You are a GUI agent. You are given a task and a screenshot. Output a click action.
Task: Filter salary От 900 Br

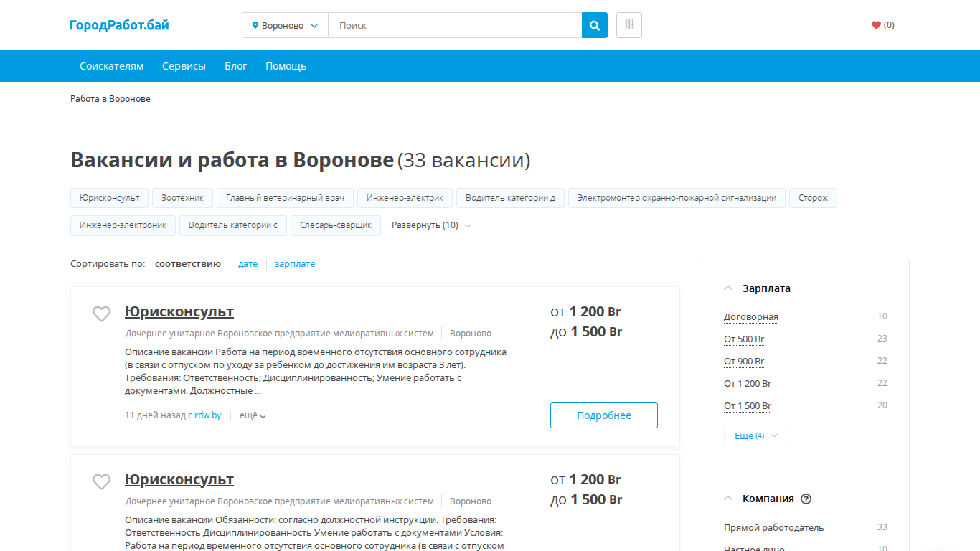coord(744,362)
